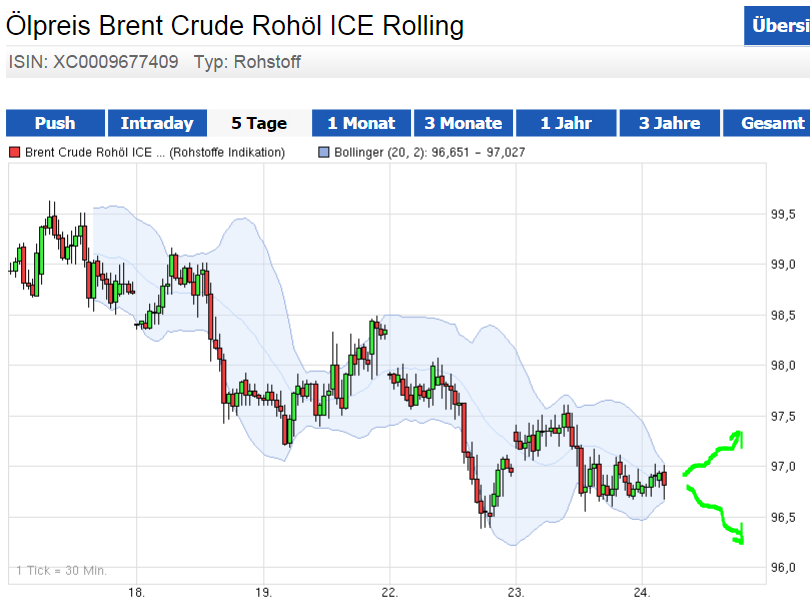The width and height of the screenshot is (810, 610).
Task: Select the 1 Jahr range tab
Action: 566,123
